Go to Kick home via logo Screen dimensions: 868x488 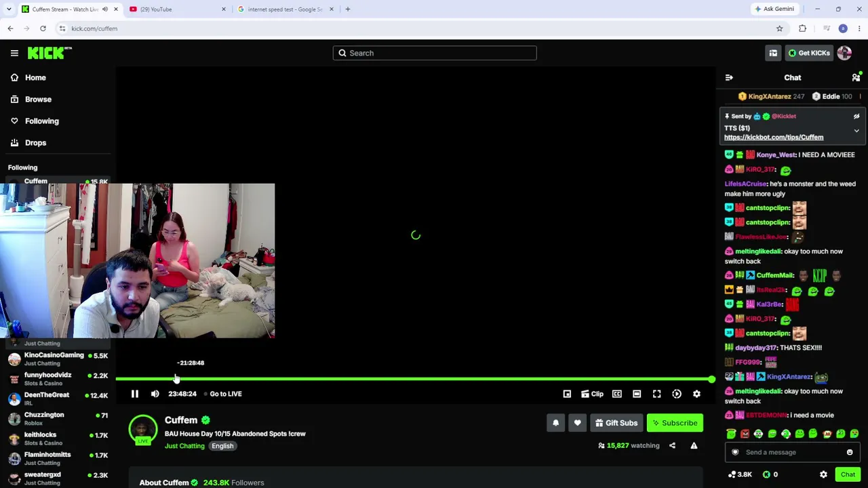(50, 53)
